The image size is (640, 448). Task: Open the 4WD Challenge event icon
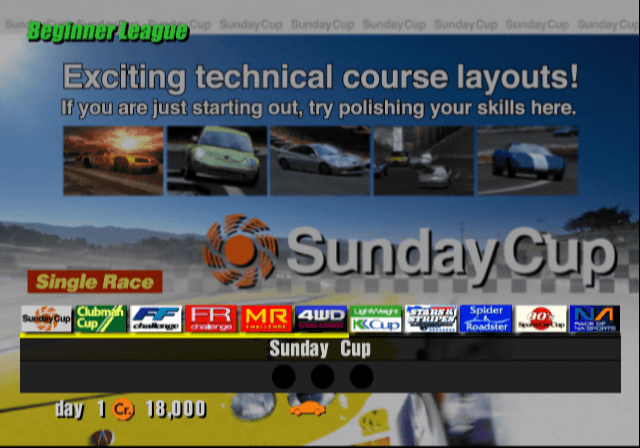coord(321,319)
